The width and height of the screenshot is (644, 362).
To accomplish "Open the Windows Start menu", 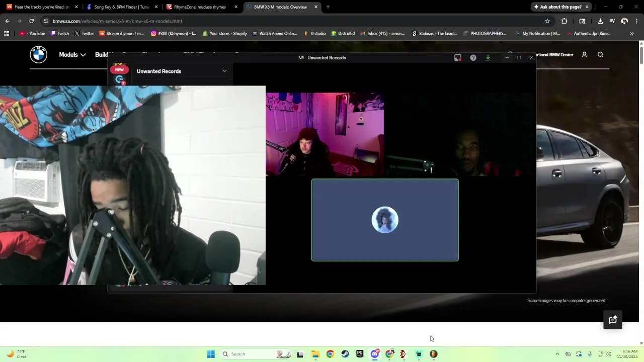I will click(x=211, y=354).
